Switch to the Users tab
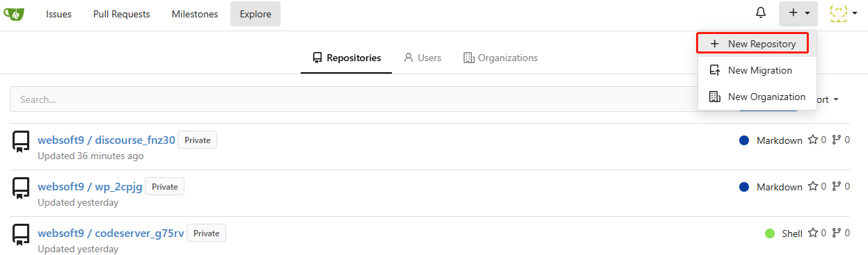 [422, 58]
